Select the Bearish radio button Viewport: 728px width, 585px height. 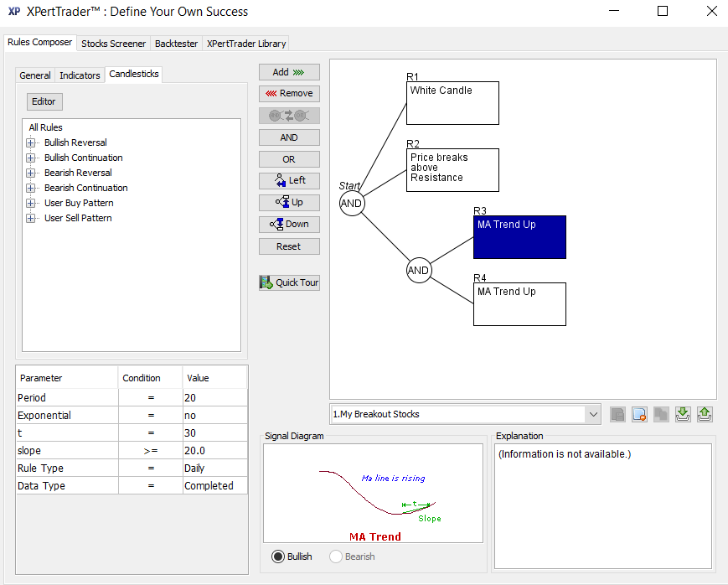(x=336, y=557)
